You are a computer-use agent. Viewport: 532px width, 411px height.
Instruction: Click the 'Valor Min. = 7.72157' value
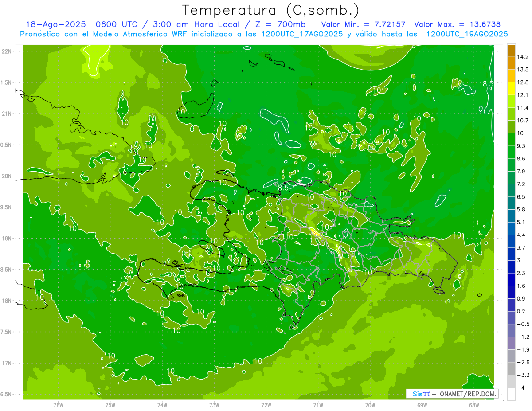point(364,24)
